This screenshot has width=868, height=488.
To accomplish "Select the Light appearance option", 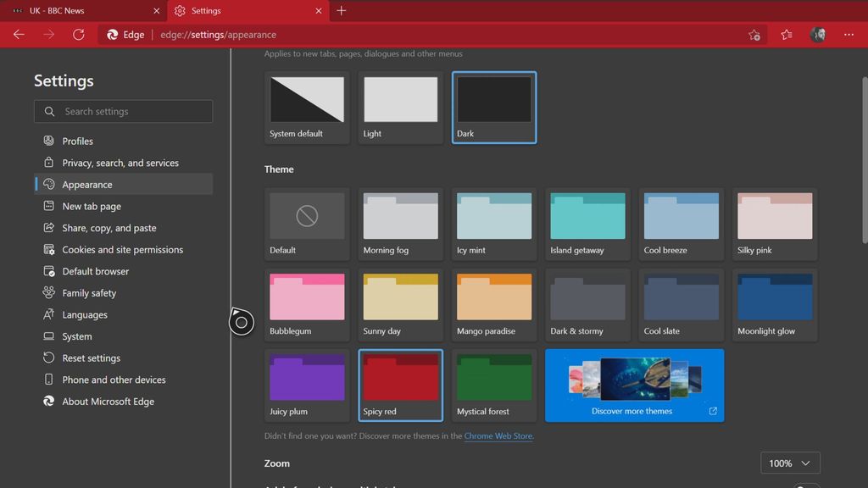I will (400, 107).
